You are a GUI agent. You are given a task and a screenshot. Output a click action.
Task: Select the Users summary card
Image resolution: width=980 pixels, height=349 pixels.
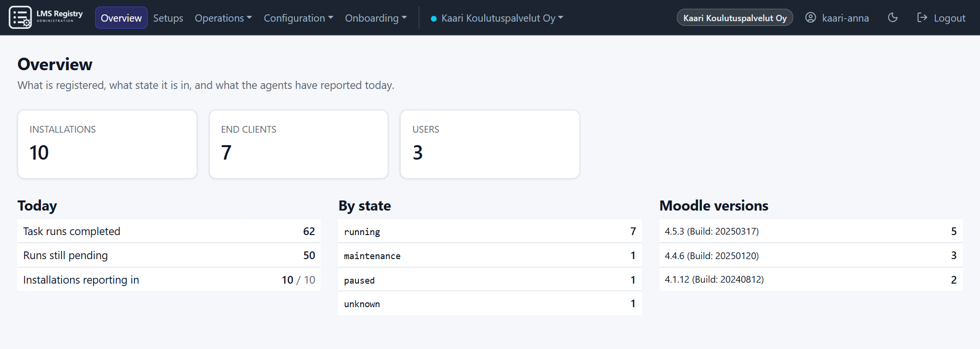click(x=490, y=144)
